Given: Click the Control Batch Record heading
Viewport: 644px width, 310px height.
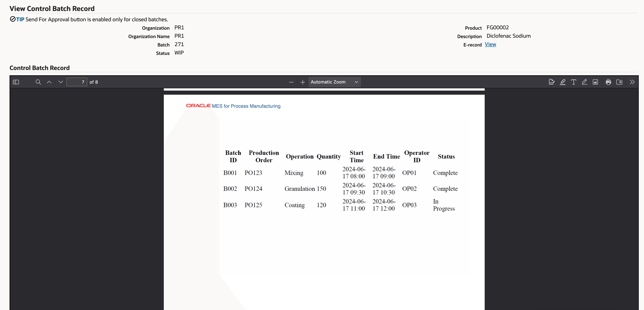Looking at the screenshot, I should coord(39,68).
